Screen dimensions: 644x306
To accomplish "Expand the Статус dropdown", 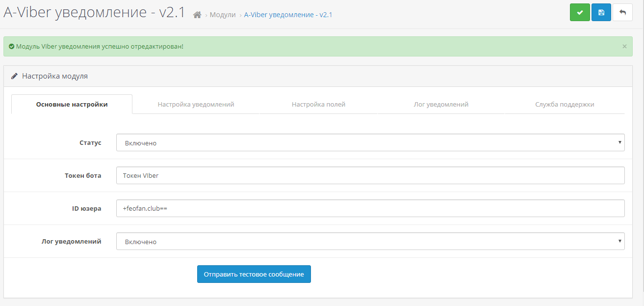I will click(x=370, y=142).
